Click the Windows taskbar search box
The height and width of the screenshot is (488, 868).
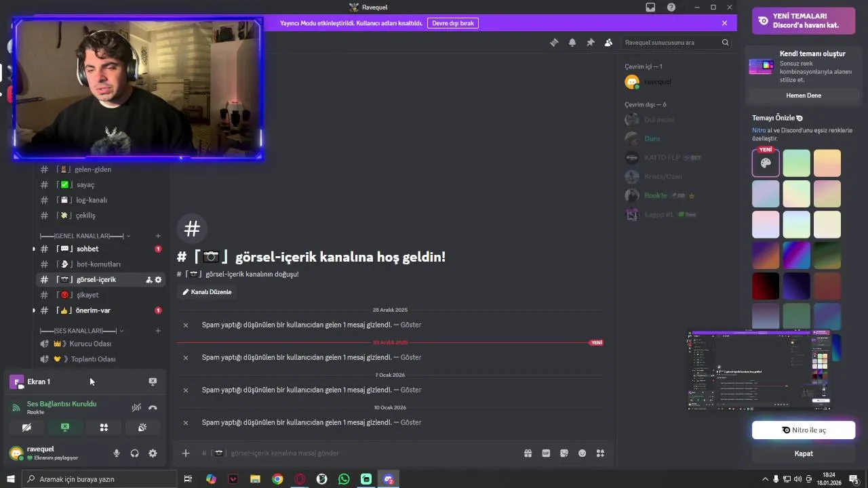tap(99, 479)
